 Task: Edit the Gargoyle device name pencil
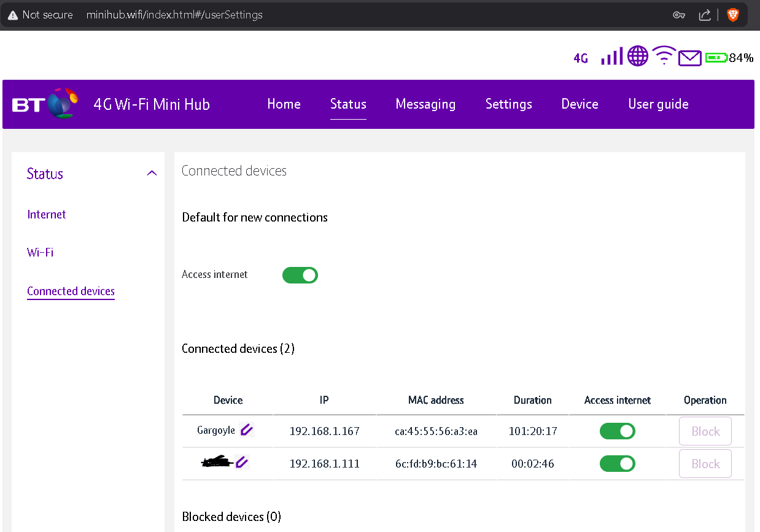pos(246,430)
